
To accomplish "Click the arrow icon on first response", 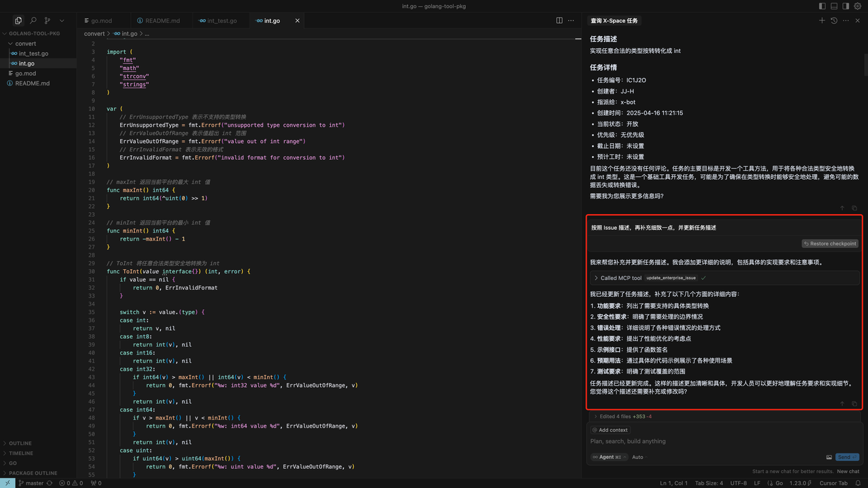I will click(842, 208).
